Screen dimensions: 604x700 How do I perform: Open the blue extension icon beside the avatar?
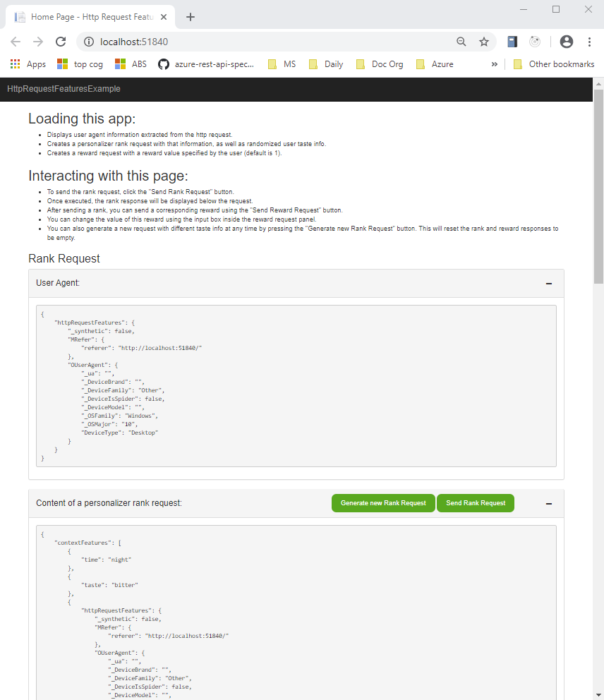pos(512,42)
